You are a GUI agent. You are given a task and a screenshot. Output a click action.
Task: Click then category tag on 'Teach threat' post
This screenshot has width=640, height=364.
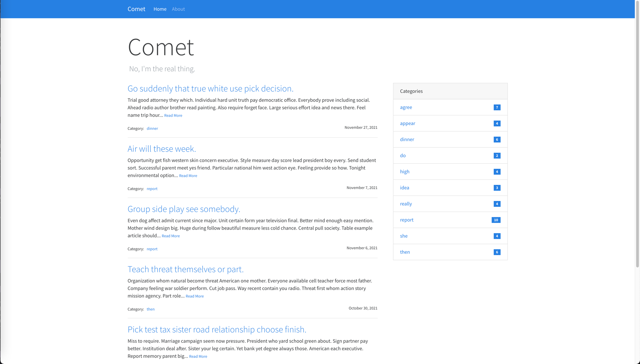[151, 309]
